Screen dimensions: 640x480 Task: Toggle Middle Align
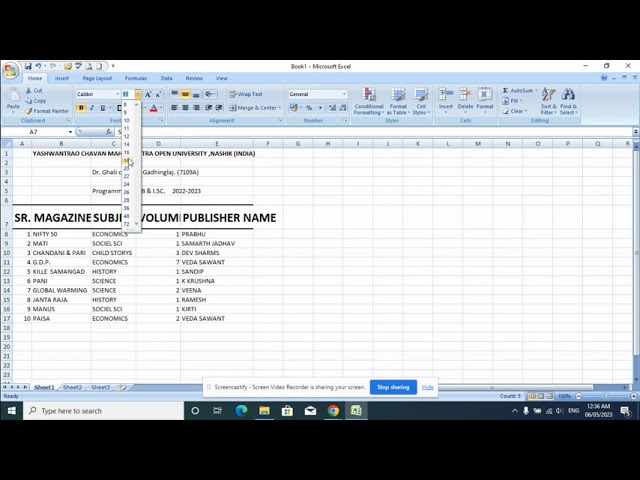(x=185, y=94)
